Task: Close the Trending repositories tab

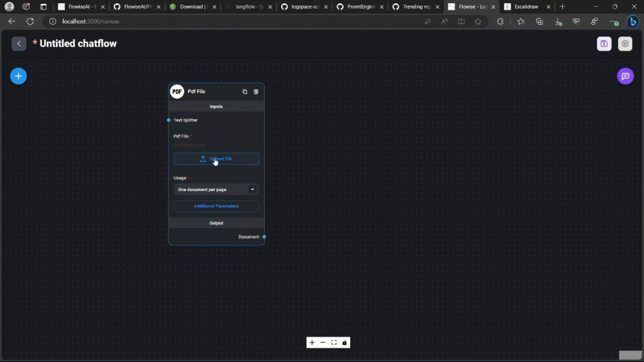Action: click(x=438, y=7)
